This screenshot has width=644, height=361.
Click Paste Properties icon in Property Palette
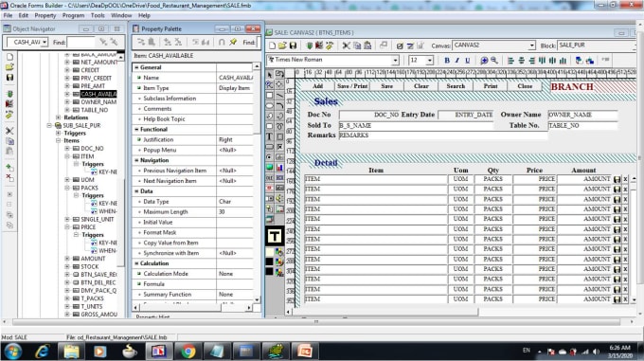click(152, 42)
